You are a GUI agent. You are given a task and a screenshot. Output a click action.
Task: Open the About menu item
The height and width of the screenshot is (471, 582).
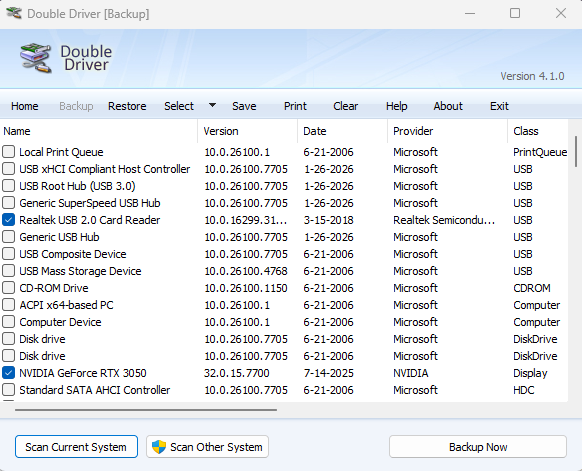[x=448, y=106]
